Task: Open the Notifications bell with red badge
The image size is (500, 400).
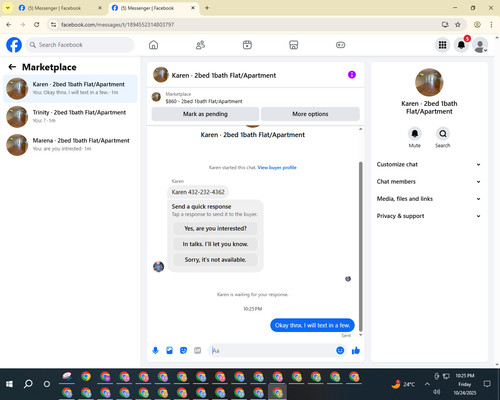Action: [x=461, y=45]
